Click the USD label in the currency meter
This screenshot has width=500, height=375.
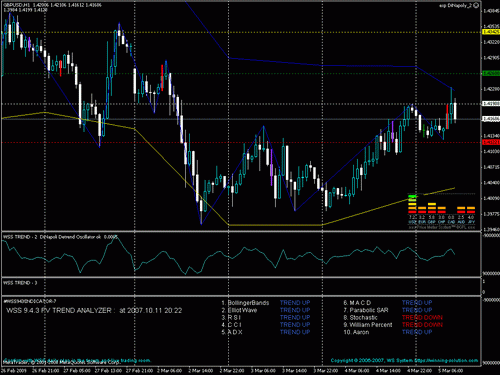pyautogui.click(x=412, y=222)
